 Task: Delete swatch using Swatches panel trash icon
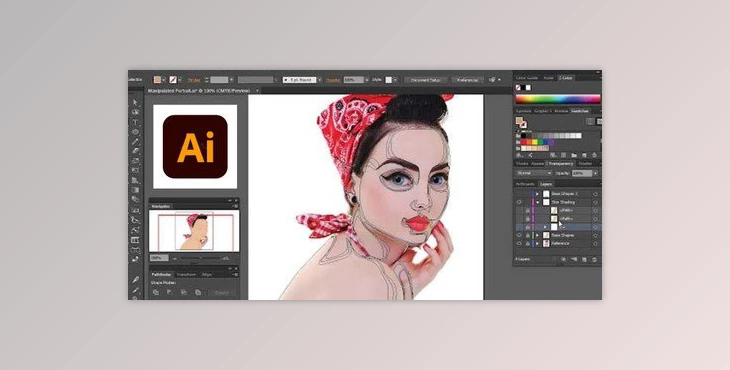[x=594, y=155]
